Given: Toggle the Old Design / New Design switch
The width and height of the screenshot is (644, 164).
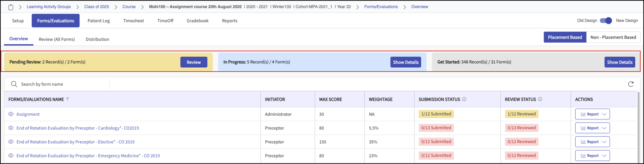Looking at the screenshot, I should [x=606, y=21].
